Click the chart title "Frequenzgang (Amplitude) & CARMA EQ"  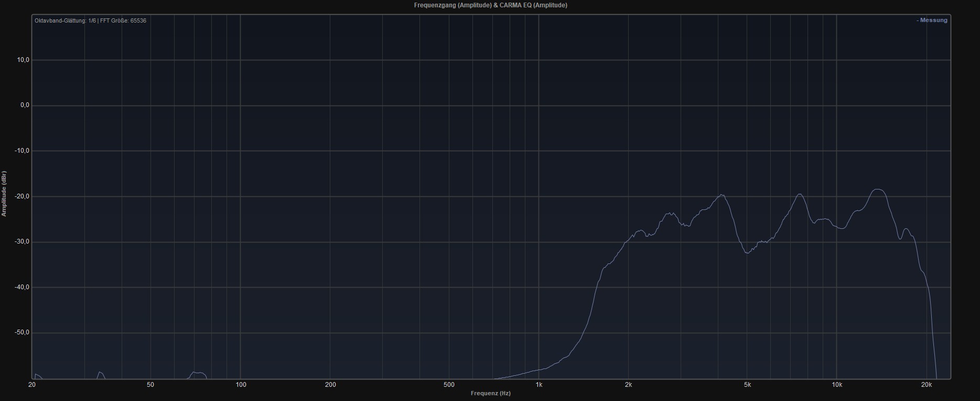point(490,5)
